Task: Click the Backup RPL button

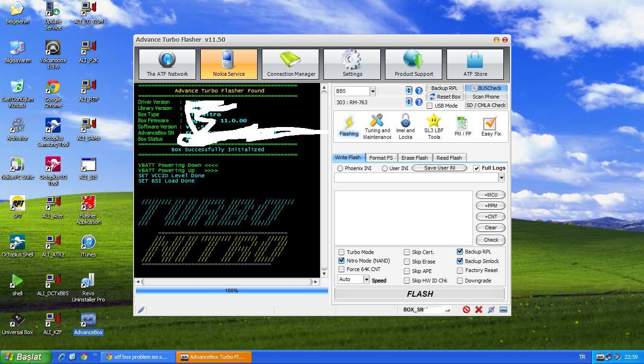Action: pyautogui.click(x=444, y=88)
